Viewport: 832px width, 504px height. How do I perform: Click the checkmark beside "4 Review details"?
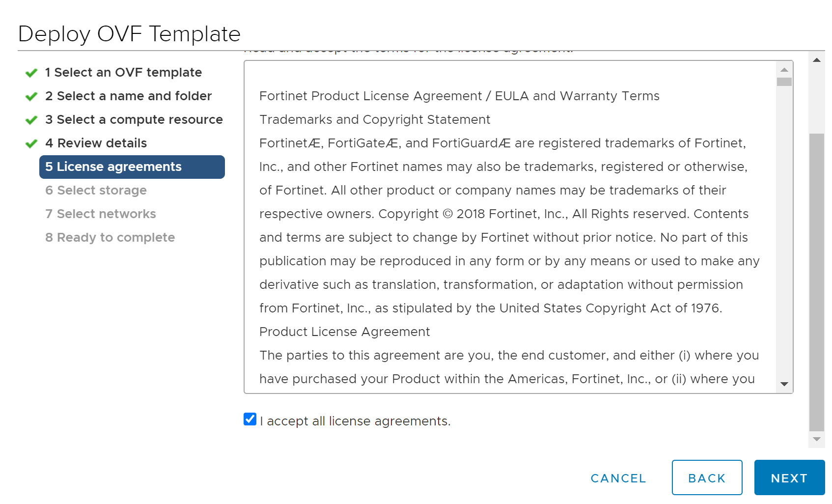coord(30,142)
